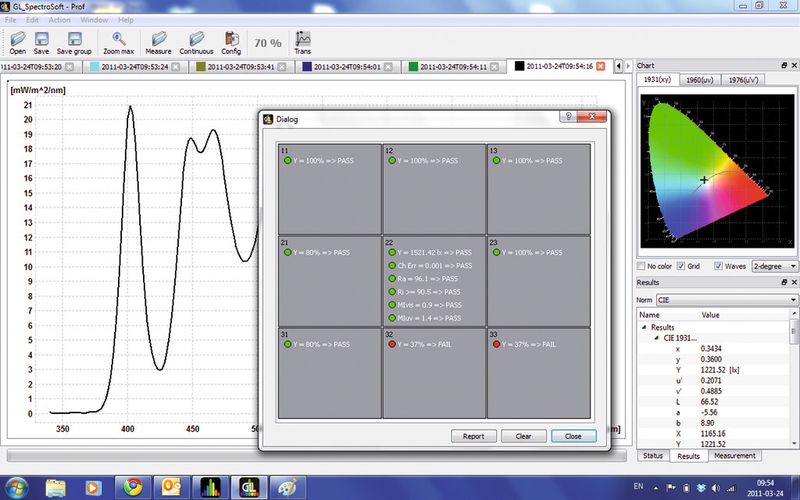Open Google Chrome from the taskbar

click(128, 486)
